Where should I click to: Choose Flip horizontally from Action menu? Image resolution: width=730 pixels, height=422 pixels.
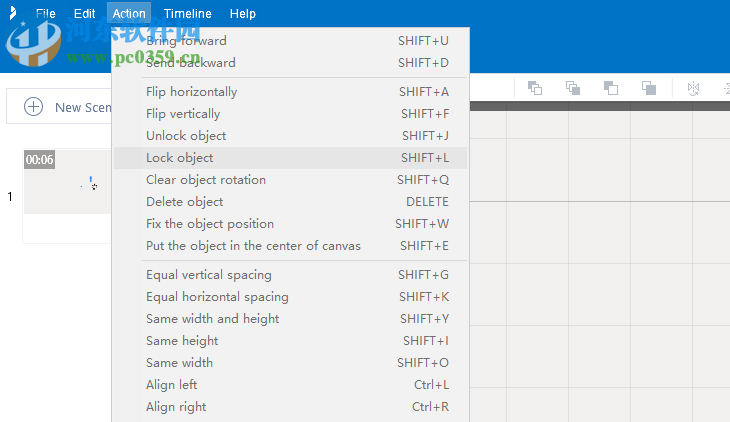(x=192, y=92)
